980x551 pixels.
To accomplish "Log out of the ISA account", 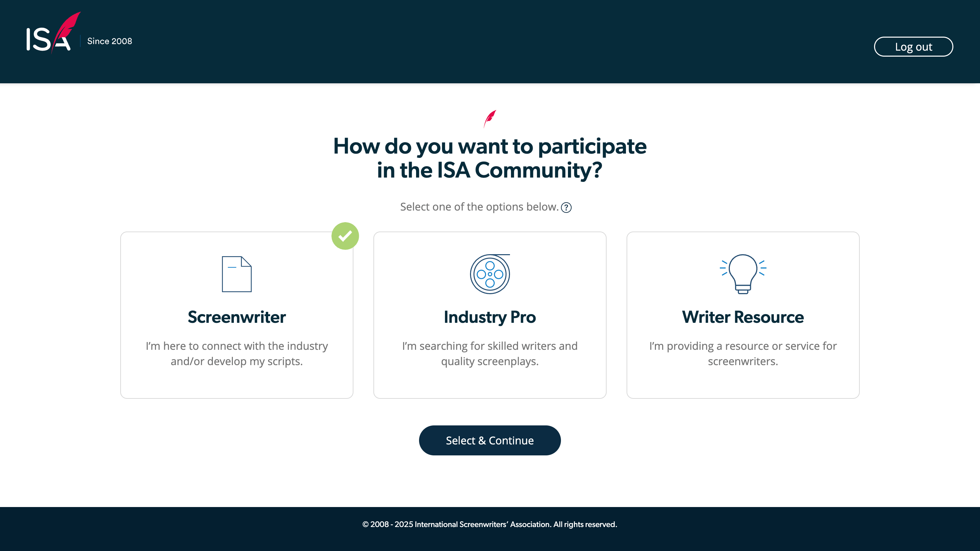I will (x=913, y=47).
